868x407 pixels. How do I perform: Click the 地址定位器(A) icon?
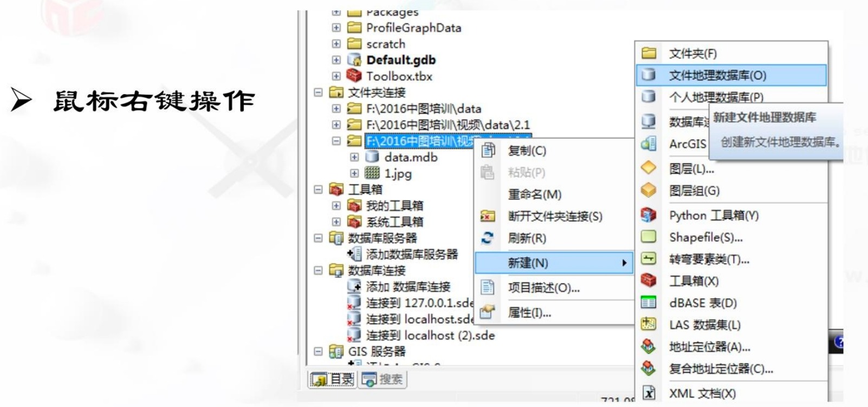pos(649,346)
